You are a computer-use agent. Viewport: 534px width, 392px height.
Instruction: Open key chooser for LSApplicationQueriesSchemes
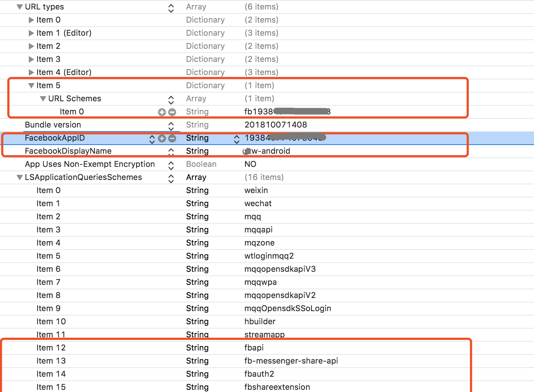pos(171,179)
